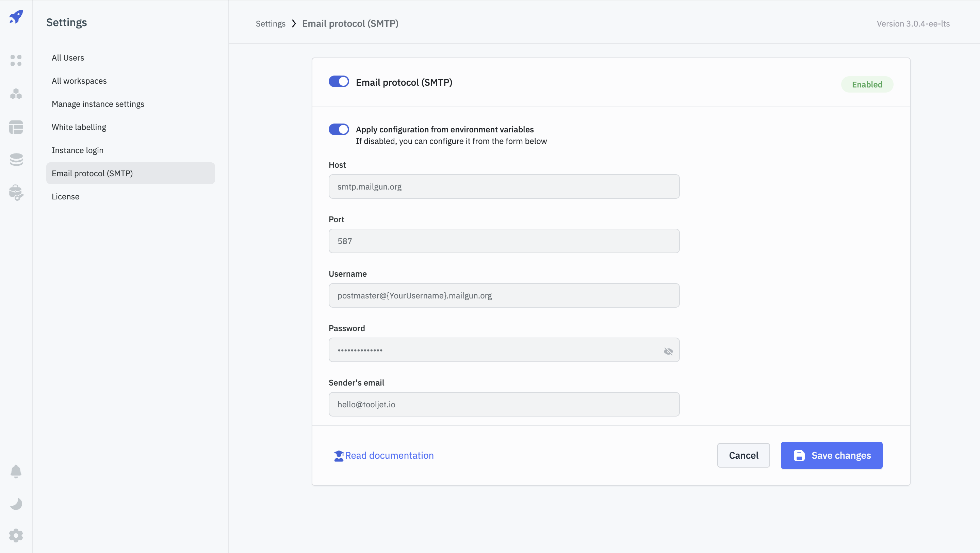Select the Host input field
This screenshot has height=553, width=980.
(x=504, y=186)
